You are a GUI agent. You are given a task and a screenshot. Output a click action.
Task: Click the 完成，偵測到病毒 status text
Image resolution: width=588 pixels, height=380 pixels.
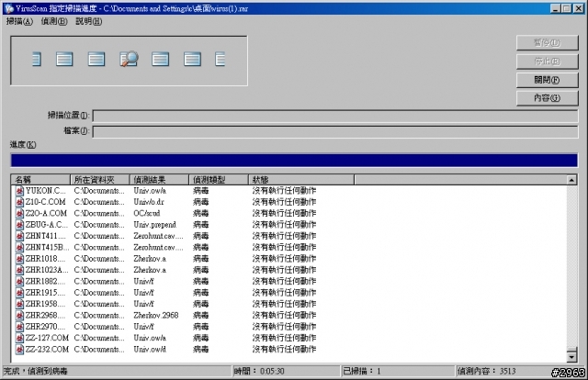click(x=36, y=371)
